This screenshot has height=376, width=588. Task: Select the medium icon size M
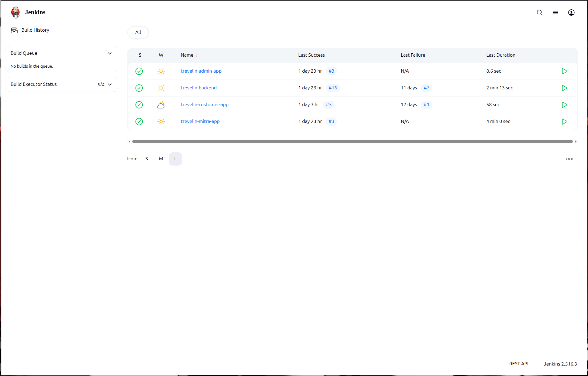point(161,159)
